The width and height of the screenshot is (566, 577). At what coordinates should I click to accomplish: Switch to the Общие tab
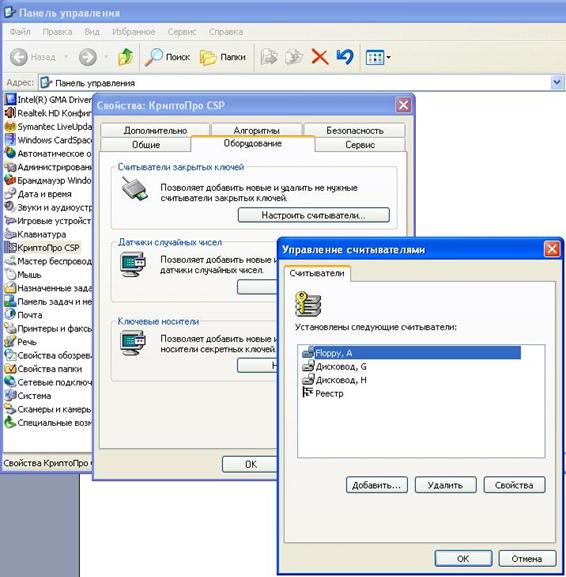coord(146,145)
